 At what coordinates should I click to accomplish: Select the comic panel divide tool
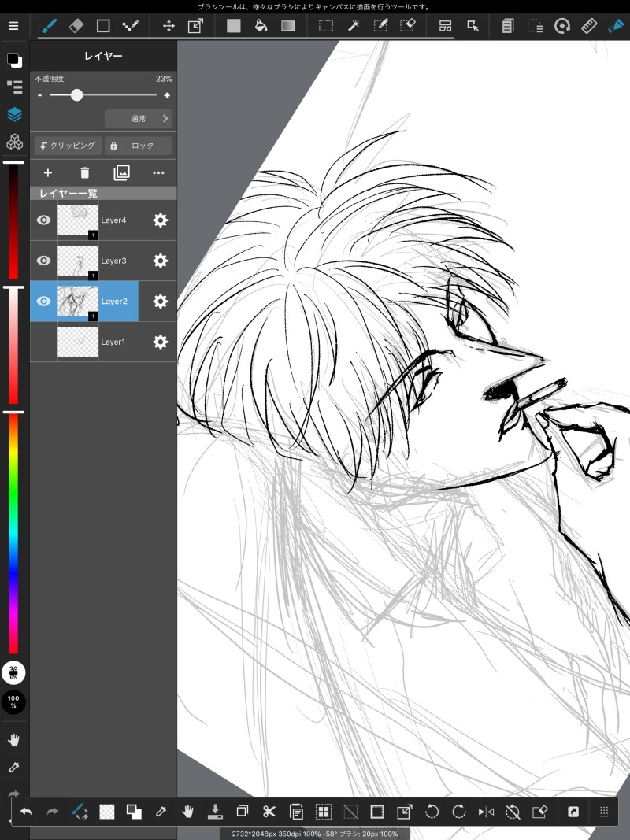(x=445, y=26)
